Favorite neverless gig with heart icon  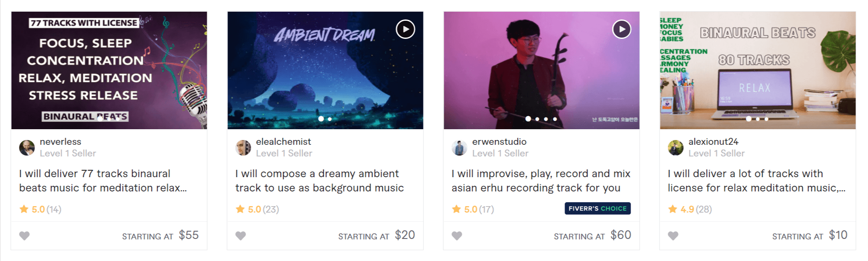25,236
